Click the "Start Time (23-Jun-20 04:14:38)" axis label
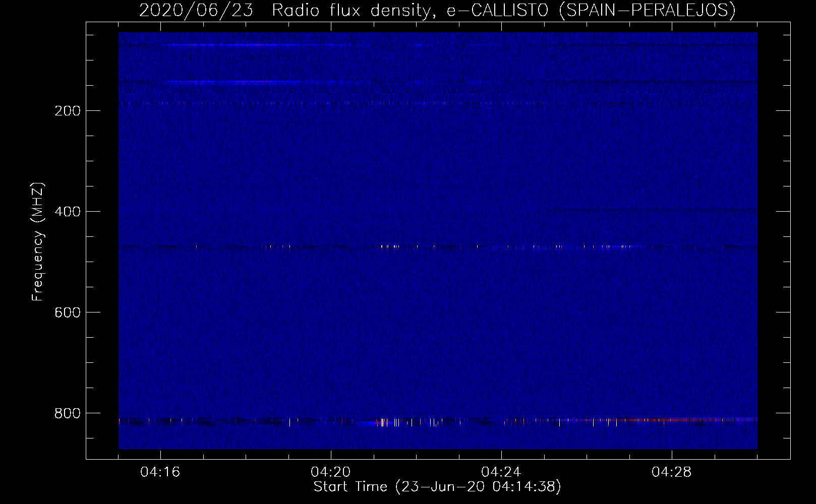The width and height of the screenshot is (816, 504). (437, 487)
